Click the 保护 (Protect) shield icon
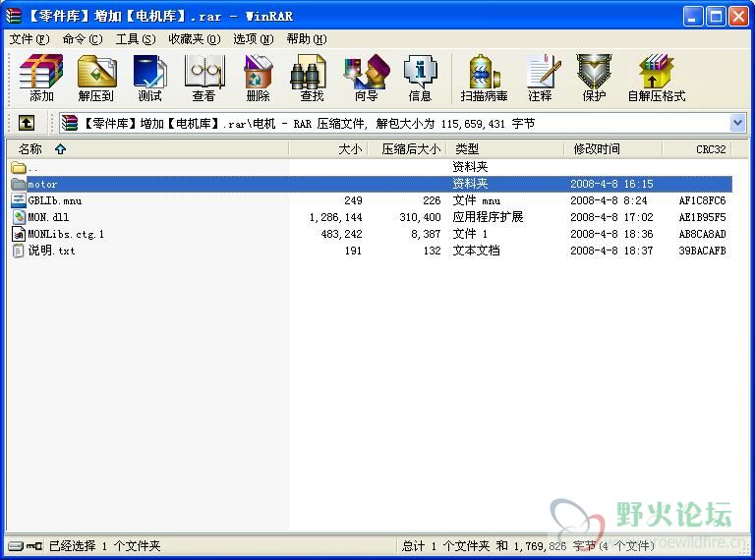Viewport: 755px width, 560px height. [x=594, y=72]
